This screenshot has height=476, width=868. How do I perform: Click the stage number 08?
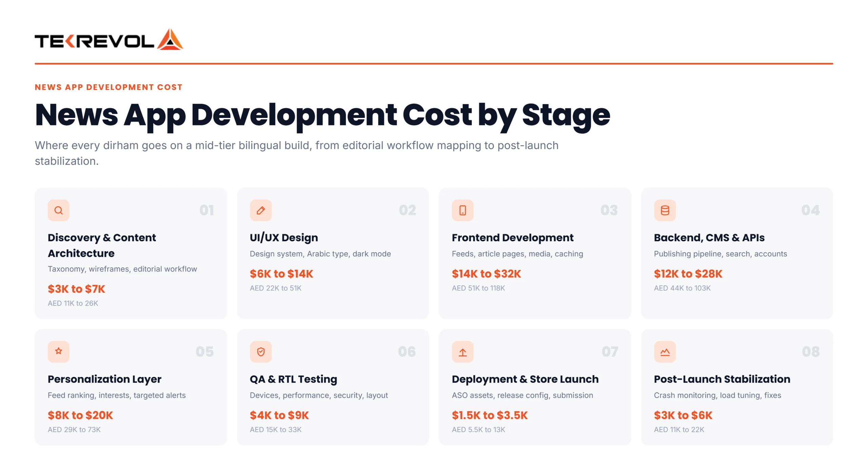[x=811, y=352]
